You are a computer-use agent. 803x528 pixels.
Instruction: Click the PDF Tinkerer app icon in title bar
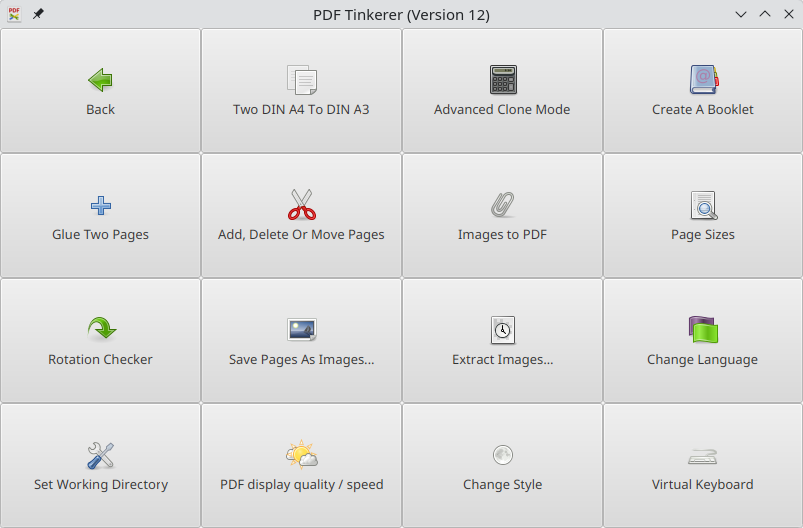14,14
